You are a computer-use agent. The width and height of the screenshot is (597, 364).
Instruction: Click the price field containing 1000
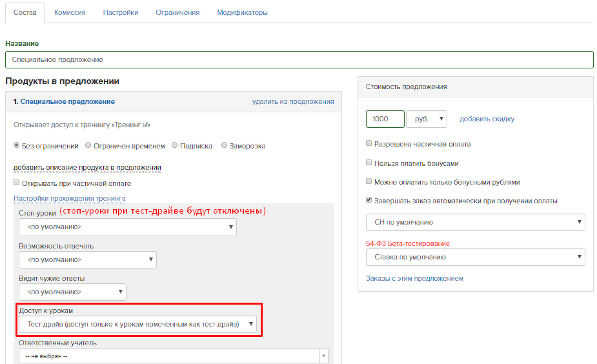[385, 119]
